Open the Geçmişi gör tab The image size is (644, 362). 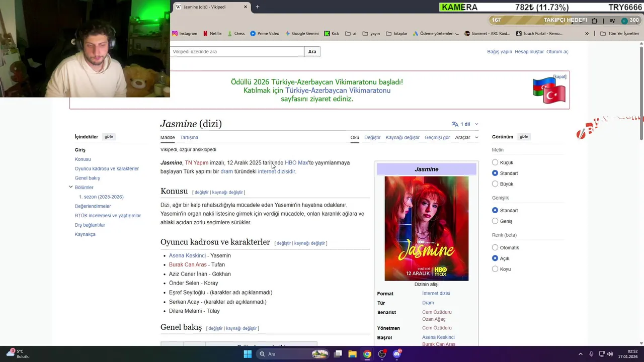(437, 137)
